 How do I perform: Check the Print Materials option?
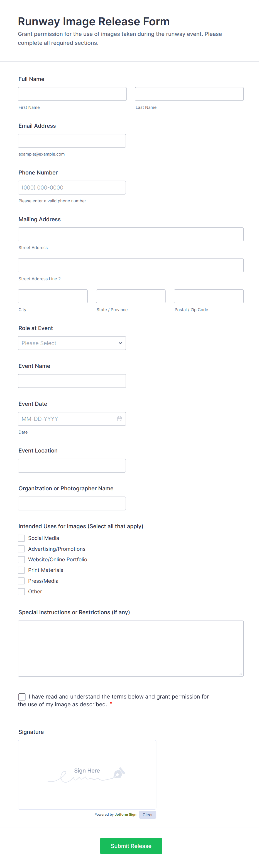click(x=21, y=570)
